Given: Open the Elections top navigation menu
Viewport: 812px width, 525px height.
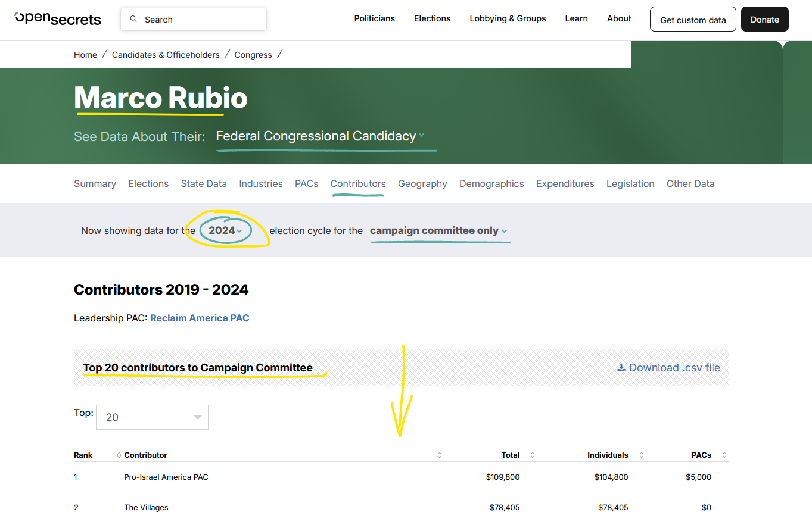Looking at the screenshot, I should point(433,18).
